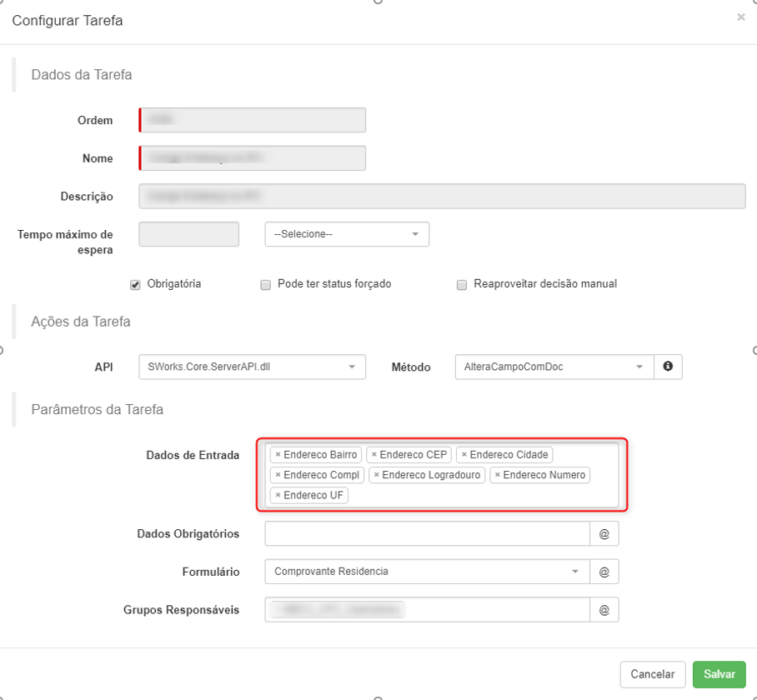
Task: Click the @ button beside Dados Obrigatórios
Action: (x=604, y=533)
